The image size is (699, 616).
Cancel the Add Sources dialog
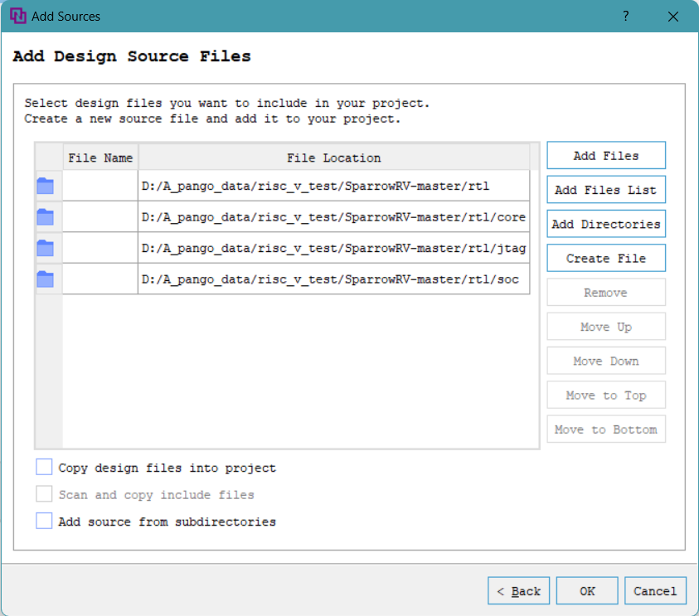655,591
